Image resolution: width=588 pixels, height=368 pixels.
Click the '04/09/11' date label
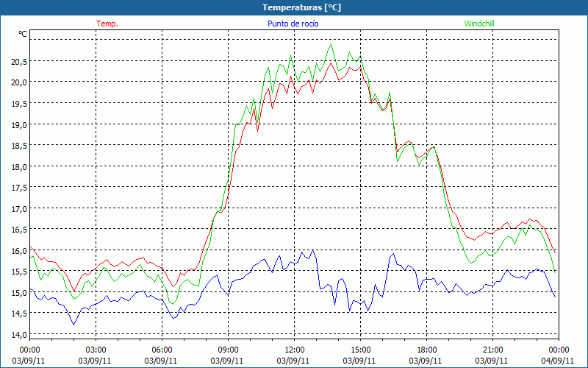(x=558, y=361)
